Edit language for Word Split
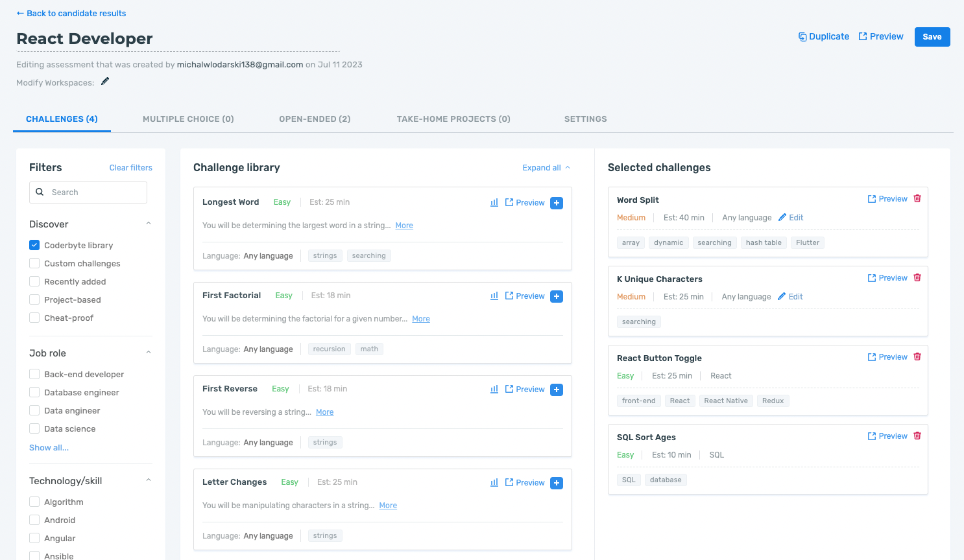 coord(791,218)
